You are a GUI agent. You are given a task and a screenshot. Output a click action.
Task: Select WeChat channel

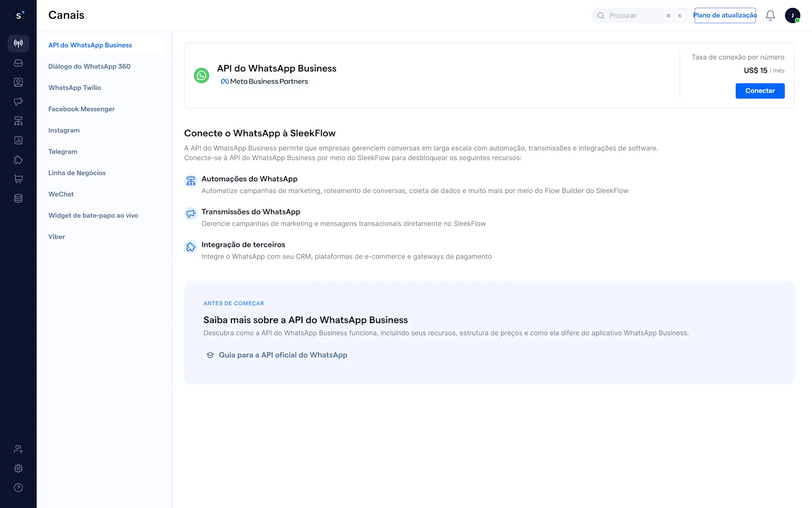point(104,195)
